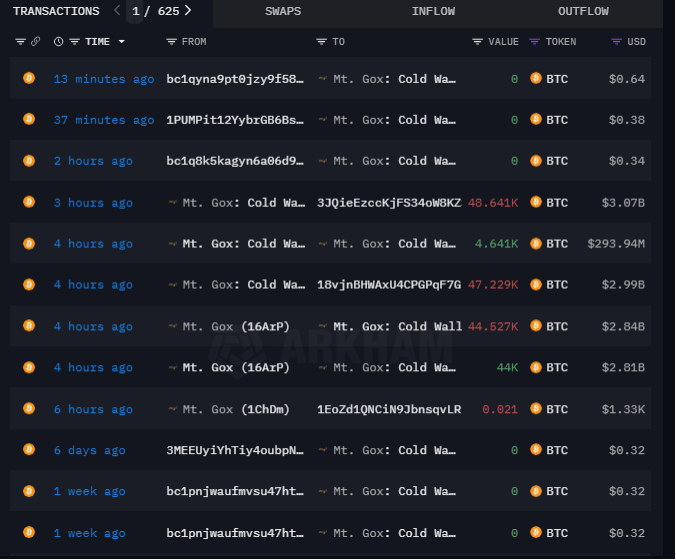This screenshot has width=676, height=560.
Task: Click Bitcoin chain icon in 3 hours ago row
Action: [x=29, y=202]
